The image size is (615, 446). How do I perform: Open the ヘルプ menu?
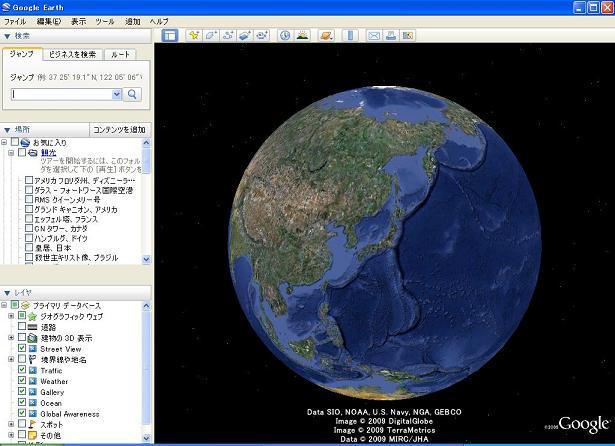[159, 22]
